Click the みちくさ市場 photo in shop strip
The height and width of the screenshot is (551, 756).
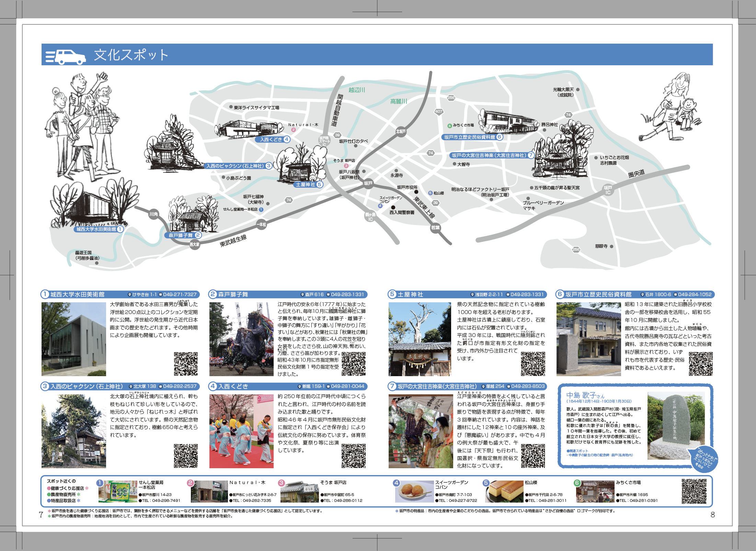point(595,492)
